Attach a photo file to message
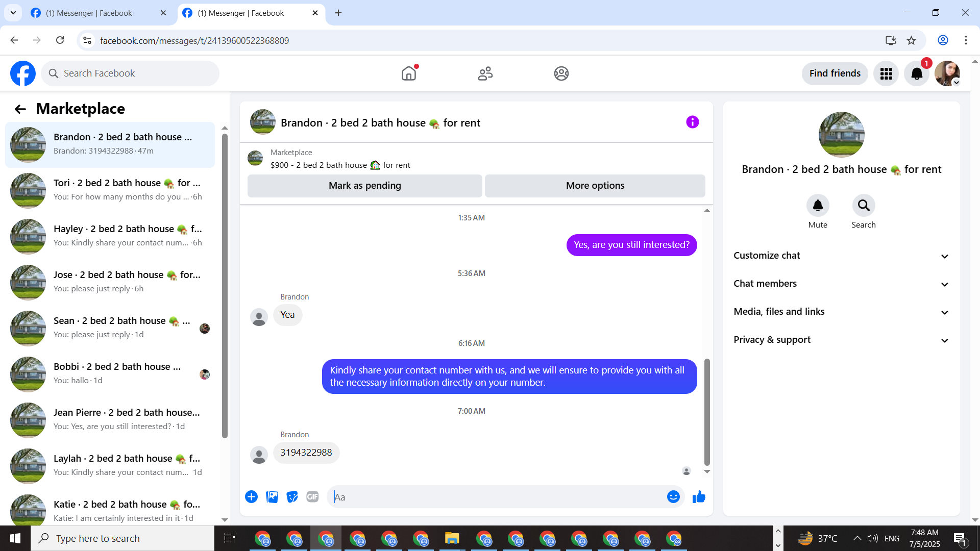Screen dimensions: 980x551 (272, 497)
